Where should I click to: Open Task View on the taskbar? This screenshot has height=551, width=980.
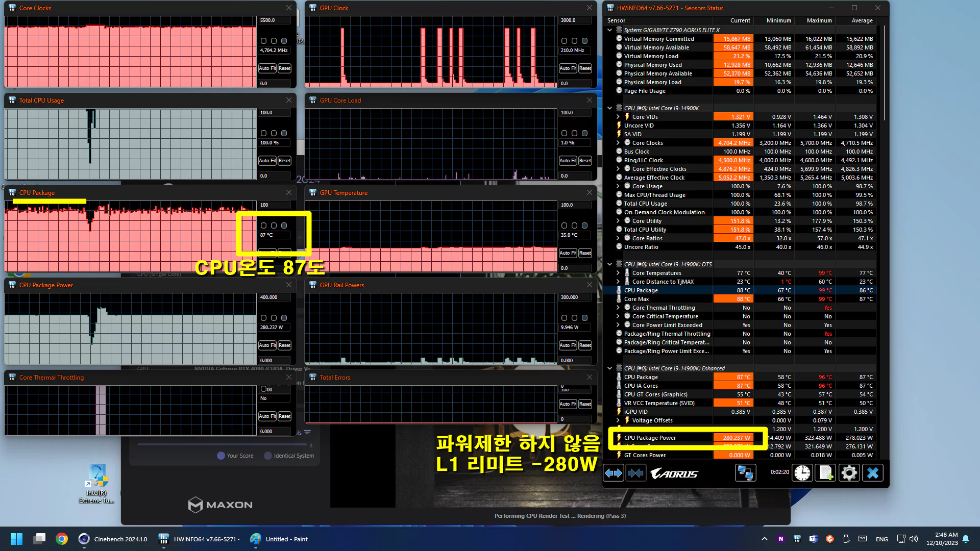tap(39, 539)
